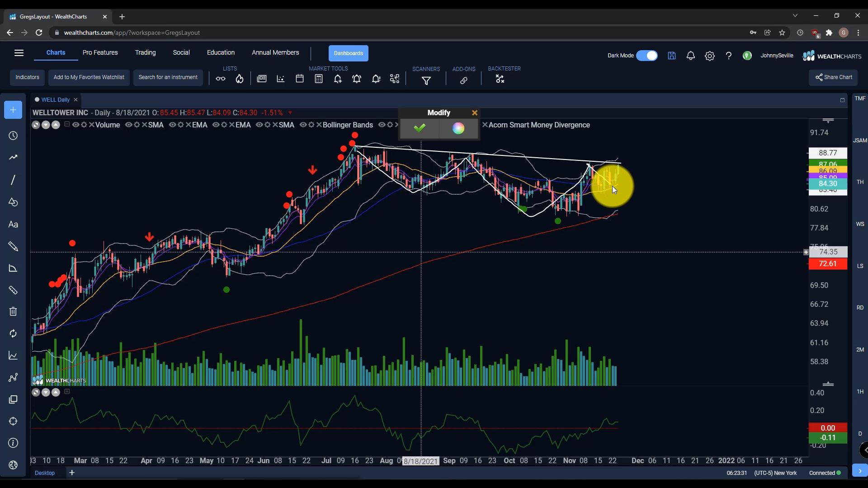Click Add to My Favorites Watchlist
The height and width of the screenshot is (488, 868).
89,78
